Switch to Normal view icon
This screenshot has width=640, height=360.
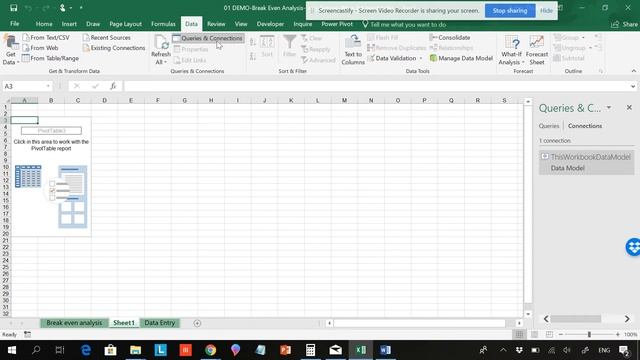pos(519,334)
